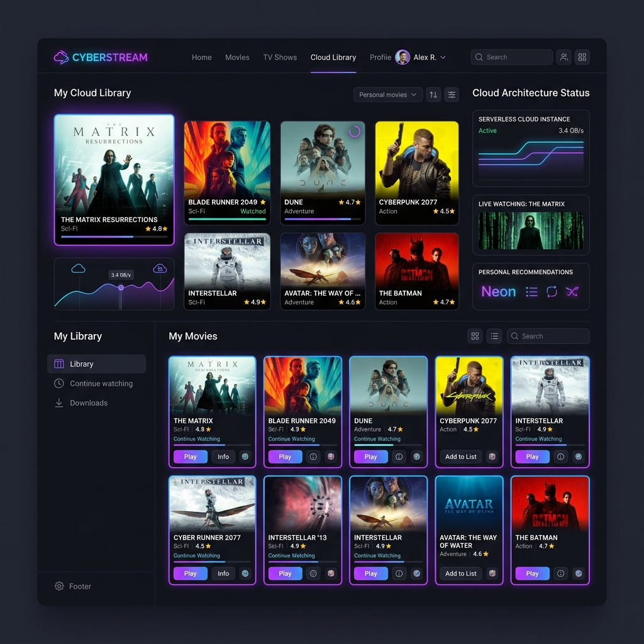Add Cyberpunk 2077 to list
The height and width of the screenshot is (644, 644).
(461, 457)
